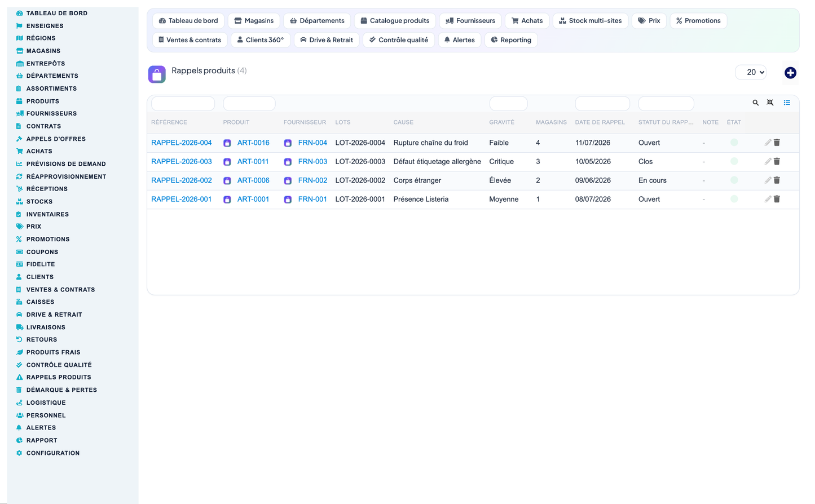This screenshot has width=815, height=504.
Task: Click the Référence filter input field
Action: [x=183, y=104]
